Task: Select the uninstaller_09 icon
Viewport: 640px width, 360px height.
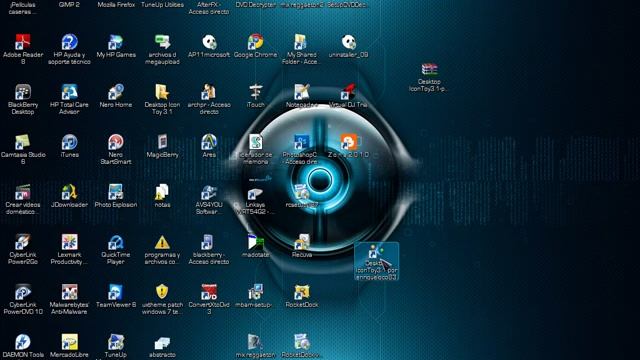Action: [349, 42]
